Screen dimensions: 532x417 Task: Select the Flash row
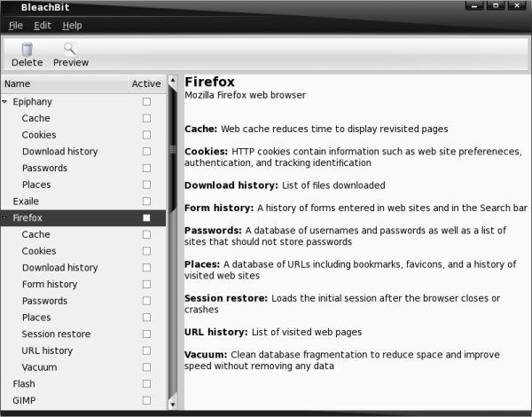tap(83, 383)
